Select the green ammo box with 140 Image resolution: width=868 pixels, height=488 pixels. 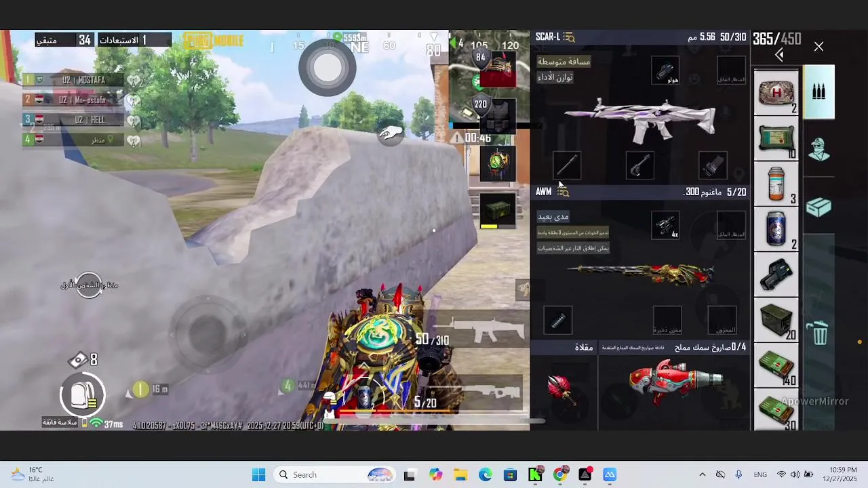point(776,365)
